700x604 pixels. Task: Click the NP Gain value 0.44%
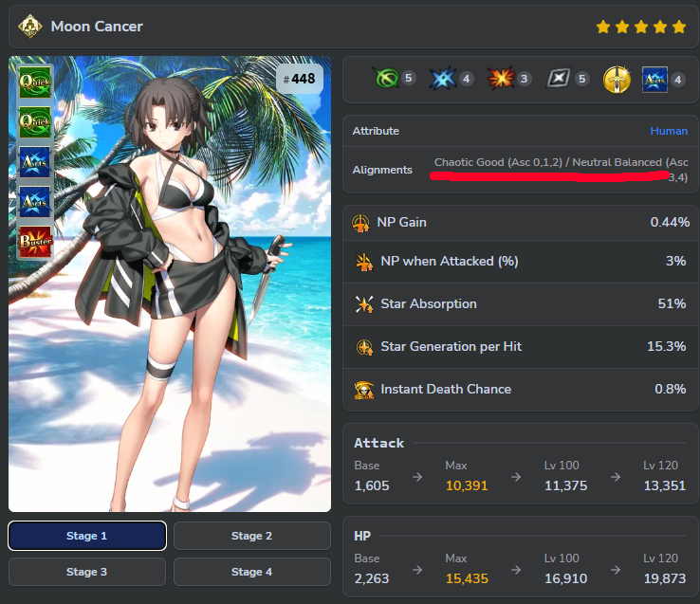[670, 222]
